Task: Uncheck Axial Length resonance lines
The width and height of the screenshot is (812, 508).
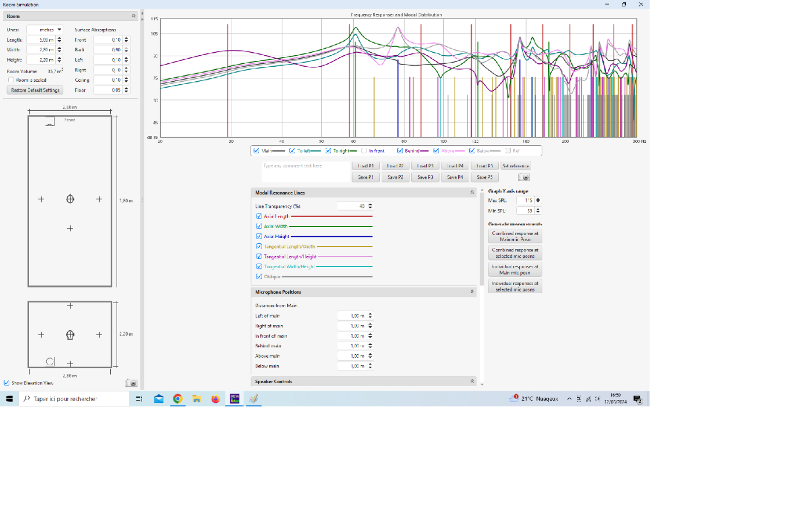Action: tap(259, 217)
